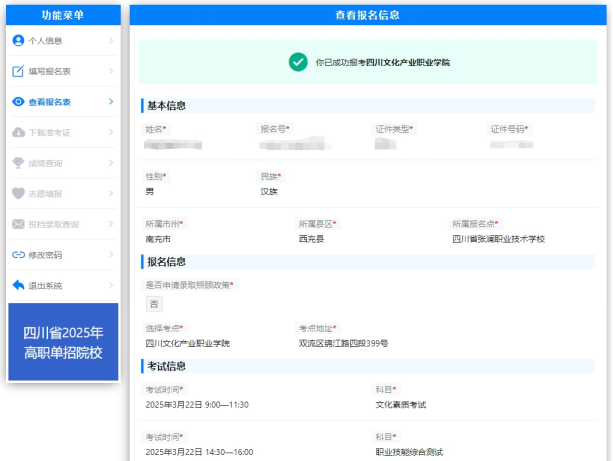This screenshot has width=613, height=461.
Task: Expand the 成绩查询 chevron arrow
Action: point(111,163)
